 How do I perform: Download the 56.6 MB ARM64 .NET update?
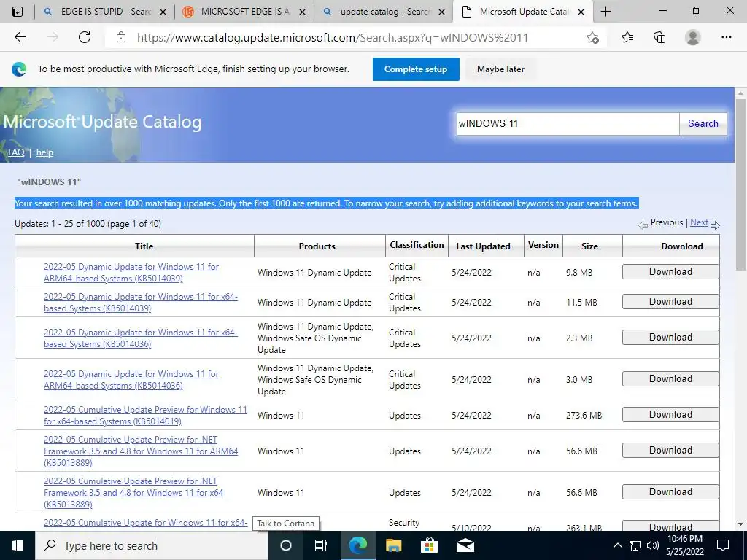tap(670, 450)
